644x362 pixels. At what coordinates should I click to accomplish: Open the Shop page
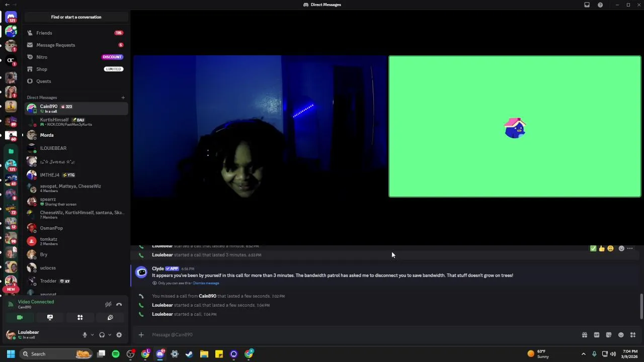tap(76, 69)
